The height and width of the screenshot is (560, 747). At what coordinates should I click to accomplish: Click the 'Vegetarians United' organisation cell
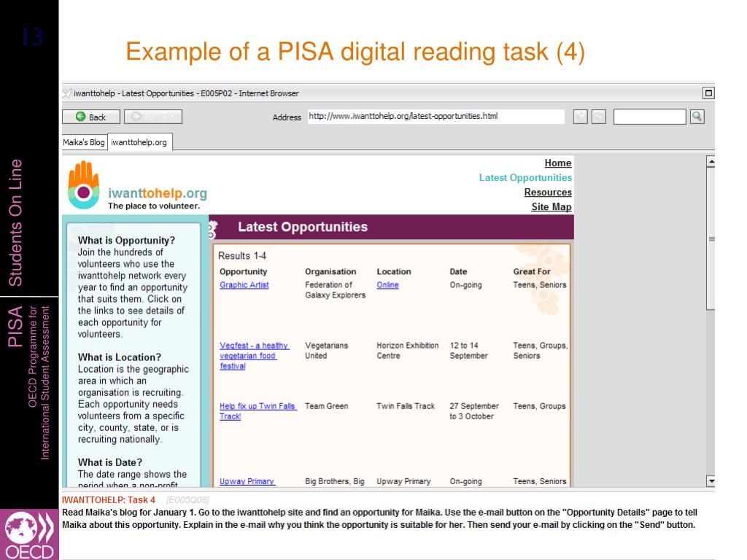(x=326, y=351)
